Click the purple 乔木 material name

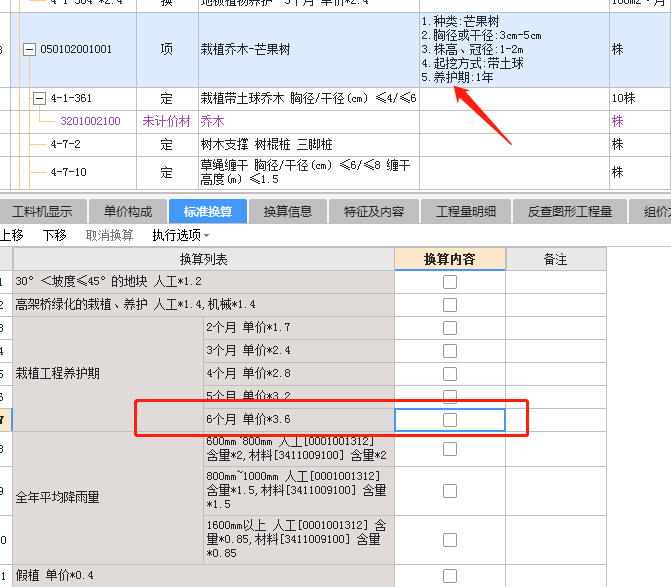click(213, 122)
